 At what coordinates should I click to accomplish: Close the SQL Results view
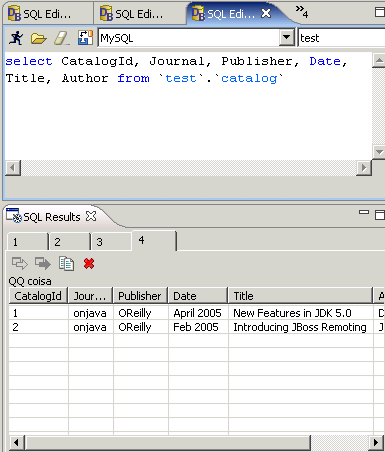tap(91, 216)
